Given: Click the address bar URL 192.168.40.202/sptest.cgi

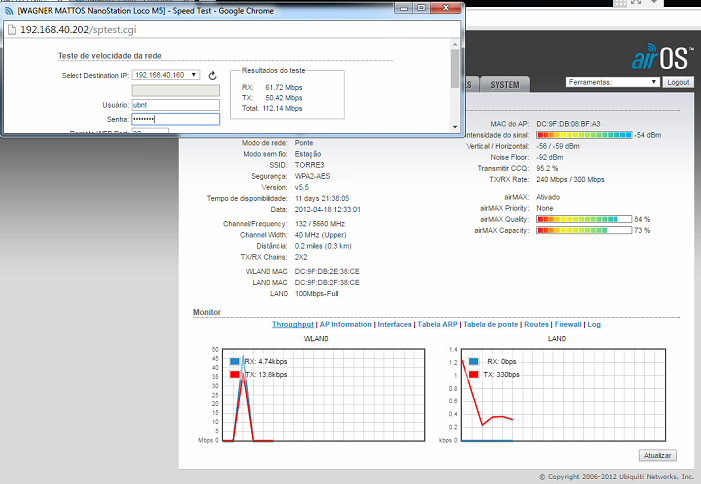Looking at the screenshot, I should tap(78, 30).
